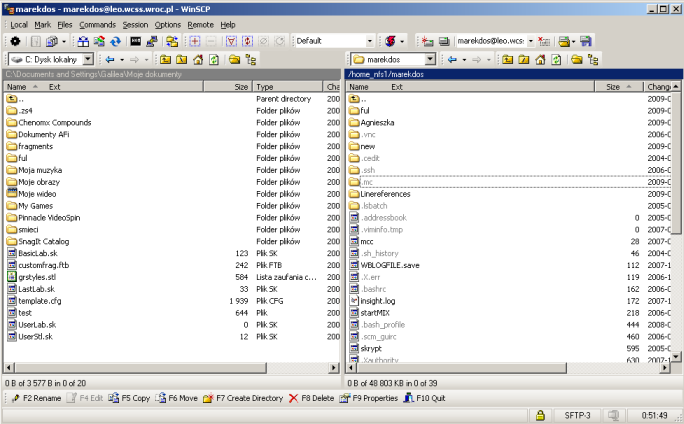This screenshot has width=684, height=424.
Task: Expand the remote back history dropdown arrow
Action: pos(464,60)
